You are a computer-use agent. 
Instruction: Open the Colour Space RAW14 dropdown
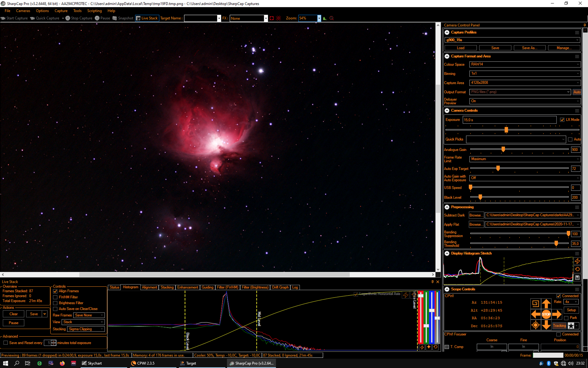pos(525,64)
